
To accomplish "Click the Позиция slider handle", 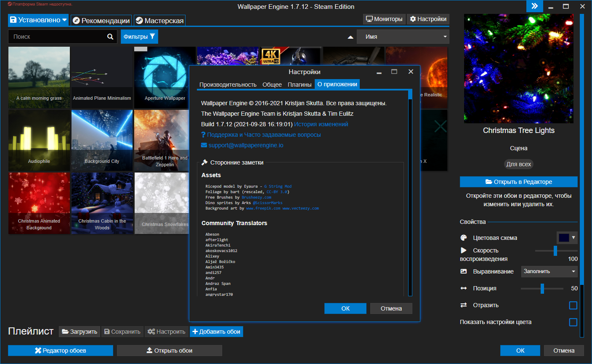I will 542,289.
